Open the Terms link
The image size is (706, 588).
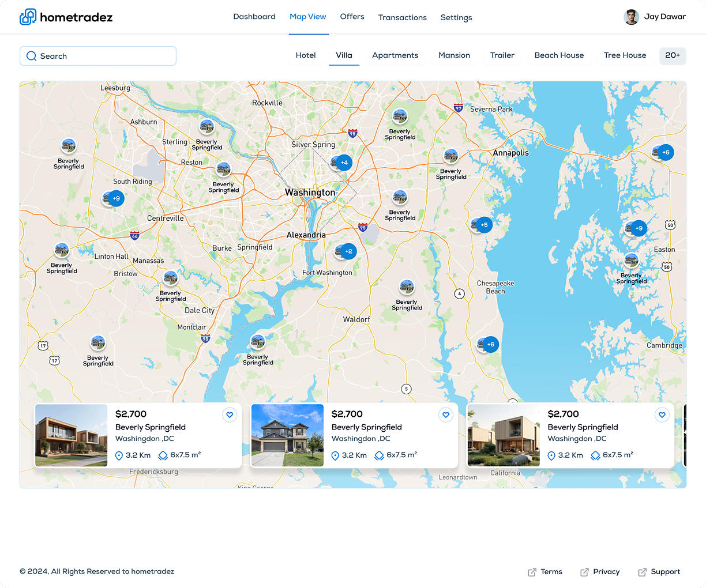[551, 572]
